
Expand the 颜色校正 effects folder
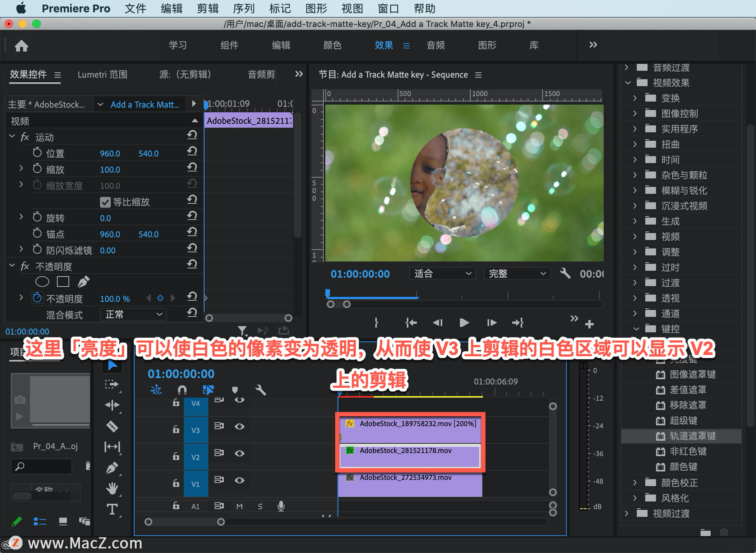635,482
